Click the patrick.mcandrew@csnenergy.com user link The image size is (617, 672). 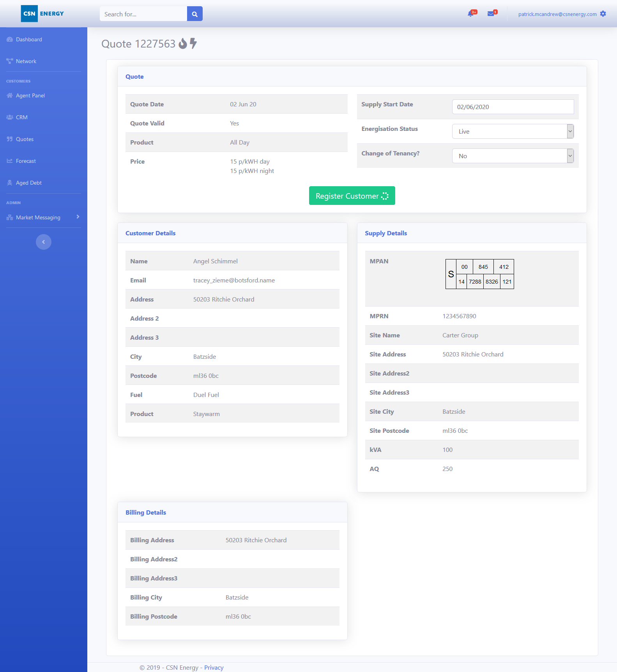557,14
